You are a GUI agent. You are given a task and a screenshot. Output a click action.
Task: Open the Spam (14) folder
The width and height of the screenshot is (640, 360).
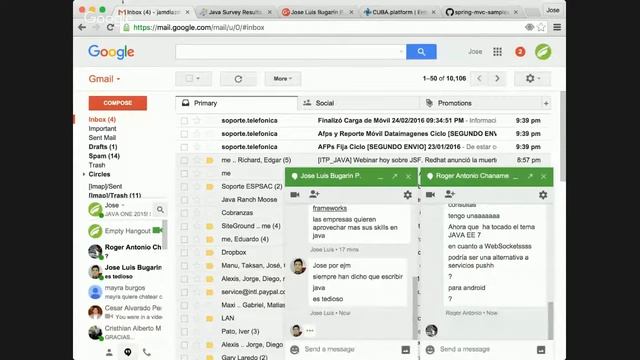[x=104, y=156]
